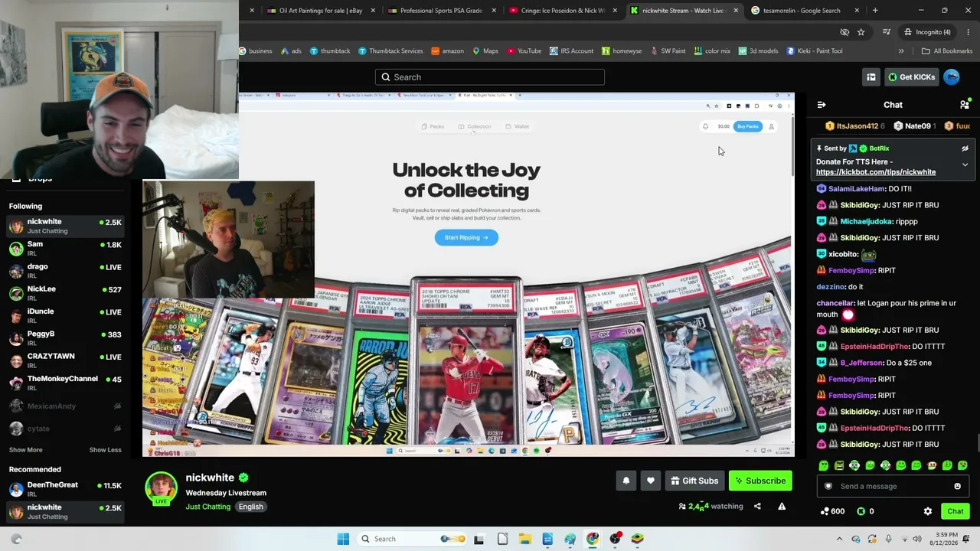Click the Get KICKs button

point(912,77)
